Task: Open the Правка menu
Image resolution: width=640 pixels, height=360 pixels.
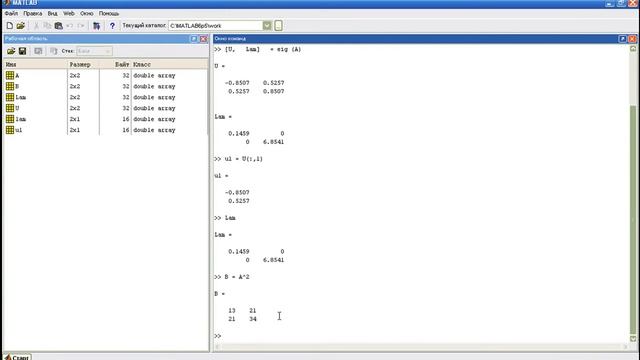Action: (33, 13)
